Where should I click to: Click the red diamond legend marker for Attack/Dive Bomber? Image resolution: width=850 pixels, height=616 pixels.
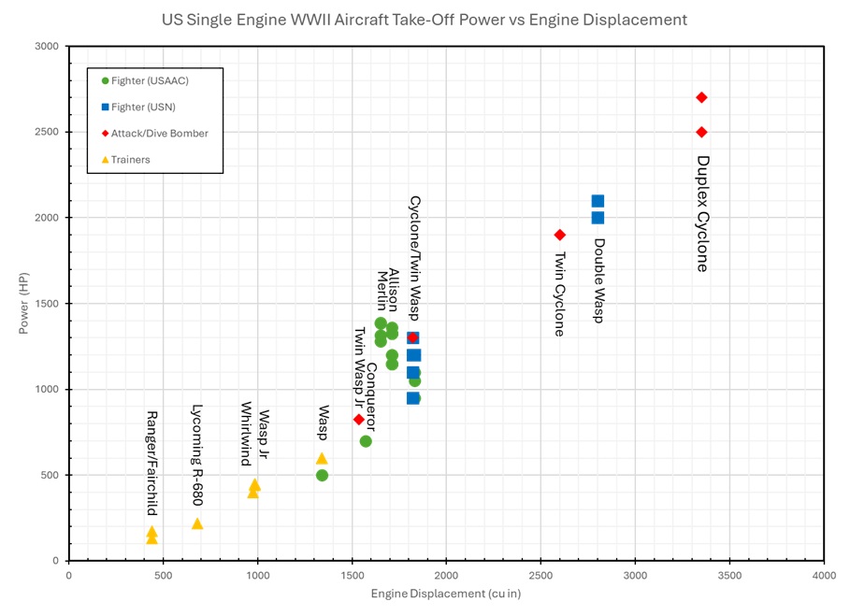coord(105,134)
